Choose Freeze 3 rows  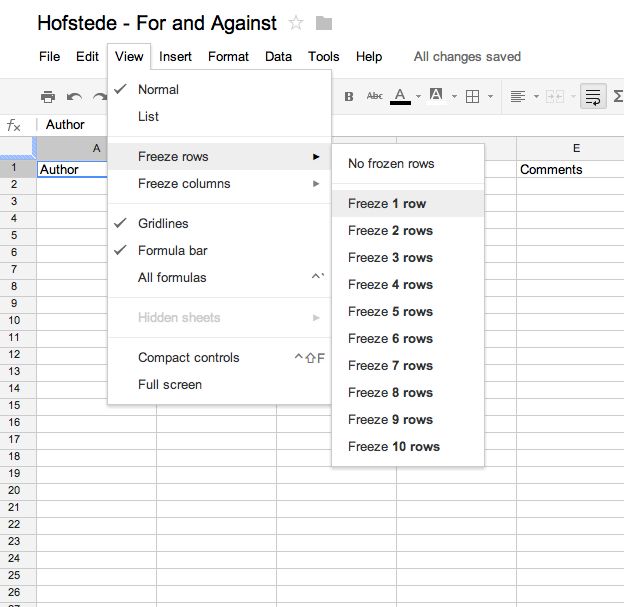coord(408,258)
